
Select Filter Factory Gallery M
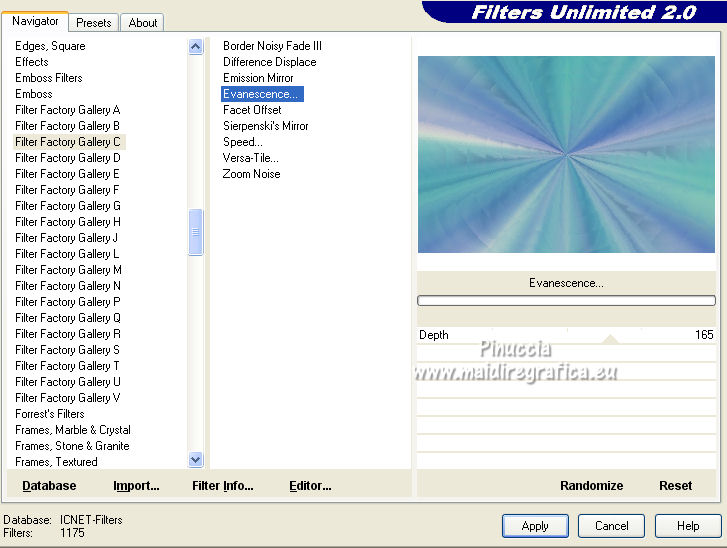[x=68, y=270]
